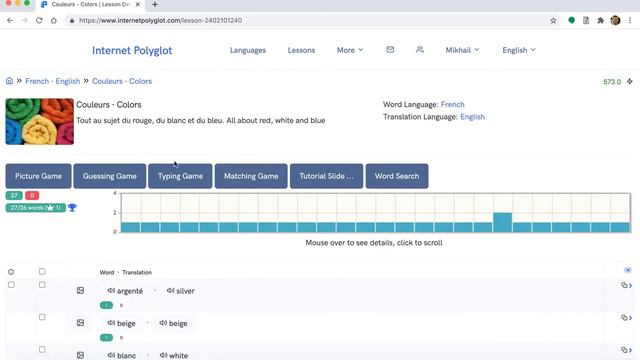
Task: Go to the Internet Polyglot home link
Action: 132,51
